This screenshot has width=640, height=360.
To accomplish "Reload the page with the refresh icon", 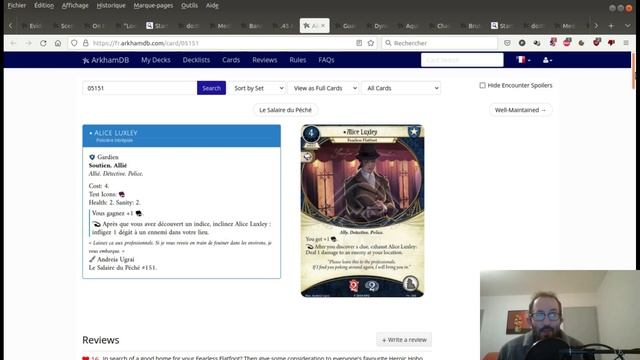I will pos(43,43).
